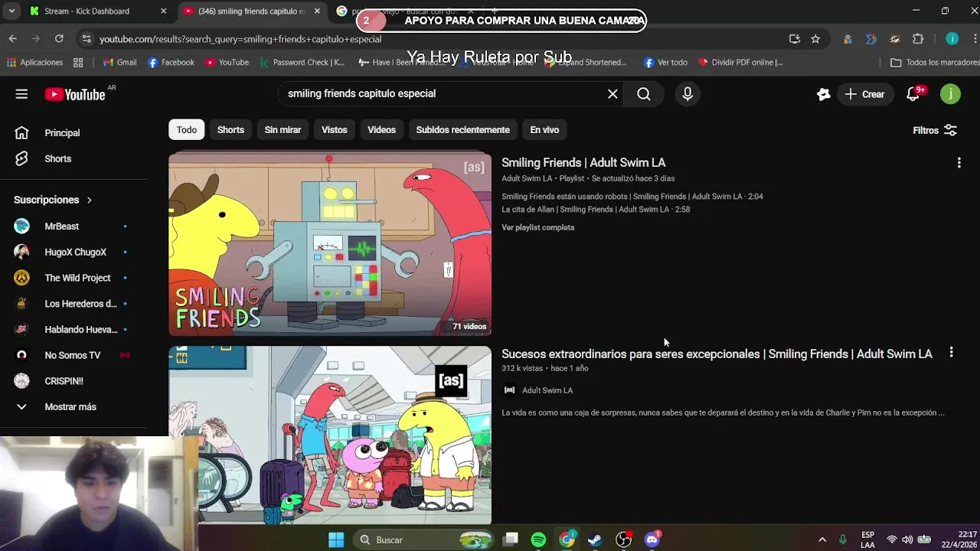Open the Password Check bookmark

click(x=302, y=63)
